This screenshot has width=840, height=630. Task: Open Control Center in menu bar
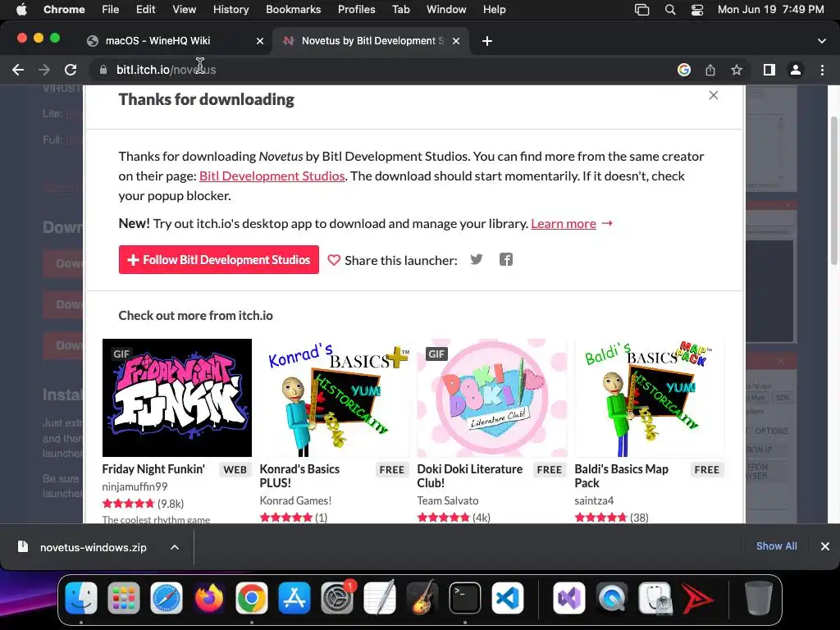[697, 10]
